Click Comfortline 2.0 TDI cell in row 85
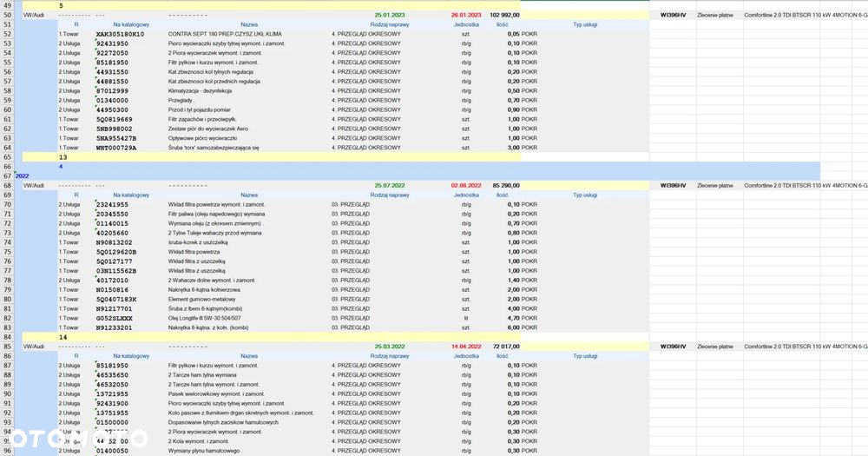868x456 pixels. pos(806,347)
